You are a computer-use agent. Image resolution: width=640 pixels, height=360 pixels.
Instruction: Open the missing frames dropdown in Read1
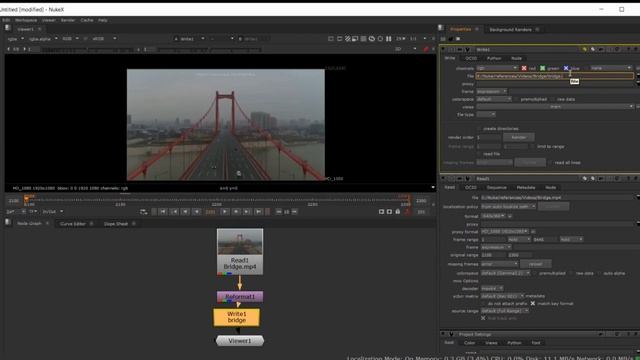click(499, 264)
